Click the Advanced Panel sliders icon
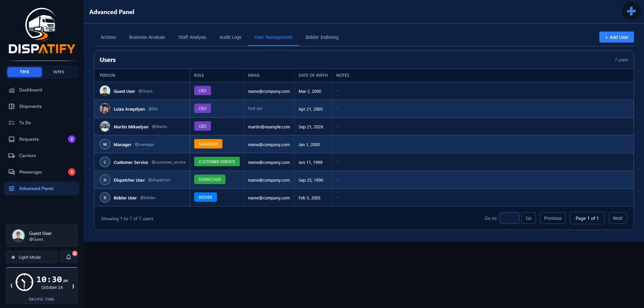644x308 pixels. point(12,189)
